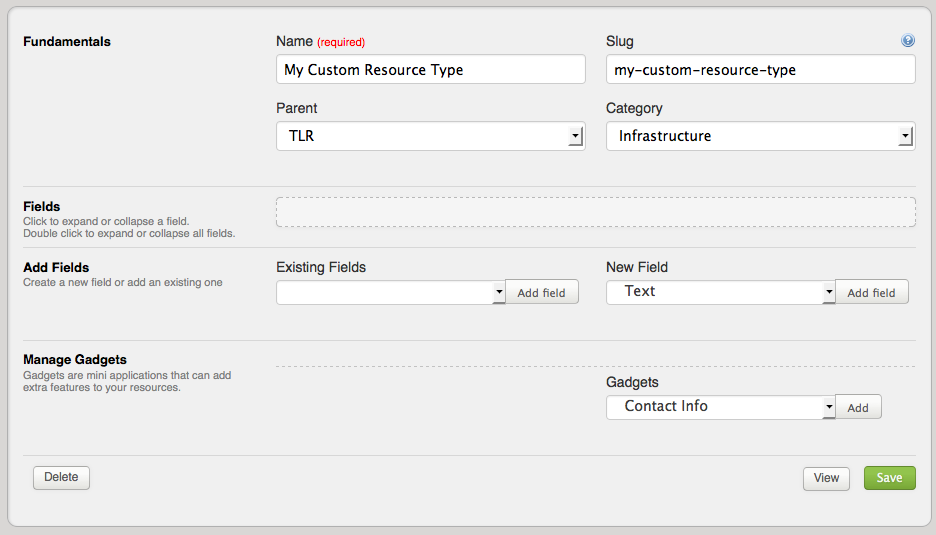Click the Existing Fields dropdown arrow
The width and height of the screenshot is (936, 535).
coord(499,292)
